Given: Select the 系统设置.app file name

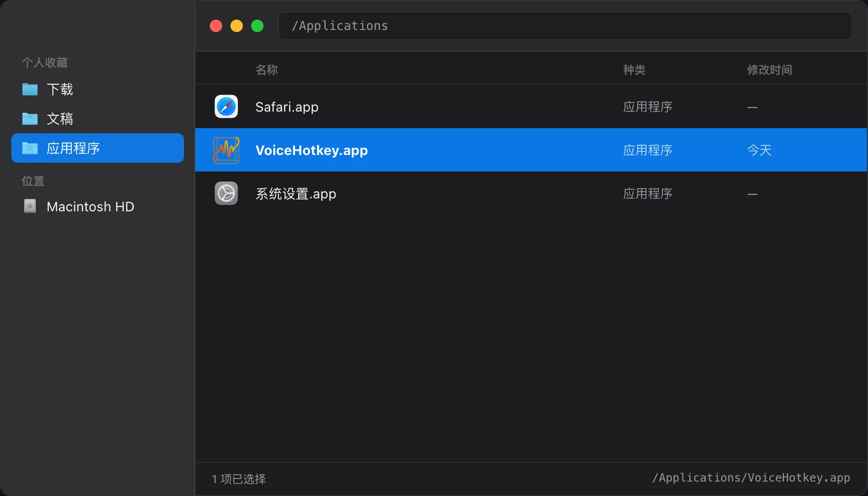Looking at the screenshot, I should [296, 194].
